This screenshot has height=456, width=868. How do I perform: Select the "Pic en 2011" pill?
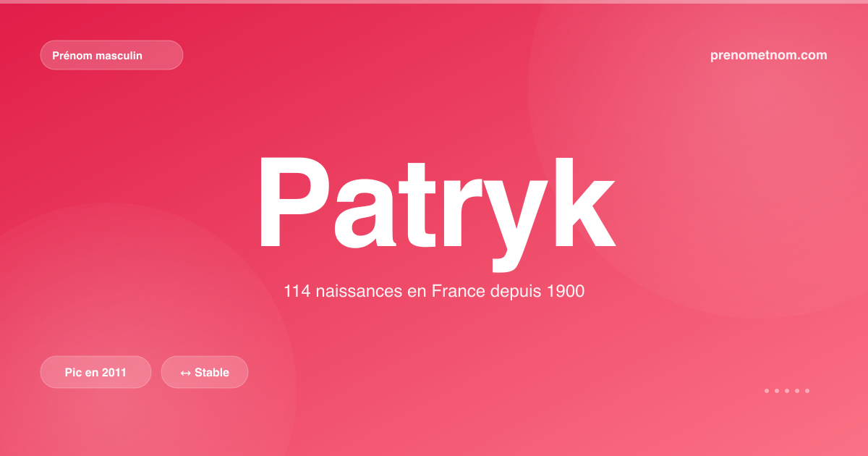pos(95,372)
